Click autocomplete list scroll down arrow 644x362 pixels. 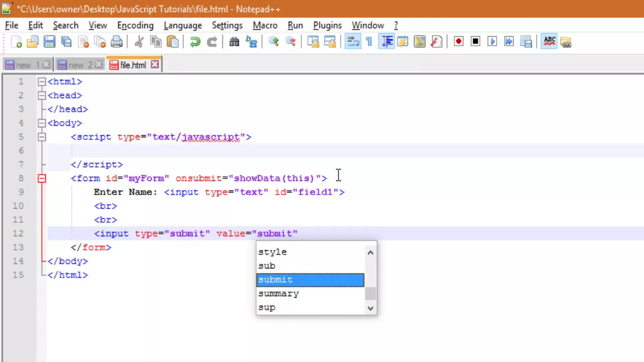coord(371,308)
